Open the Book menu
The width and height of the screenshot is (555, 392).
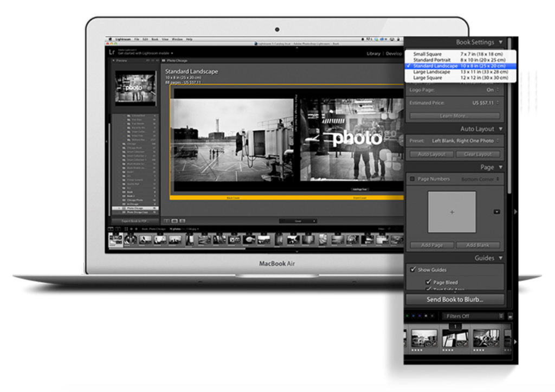click(x=154, y=39)
